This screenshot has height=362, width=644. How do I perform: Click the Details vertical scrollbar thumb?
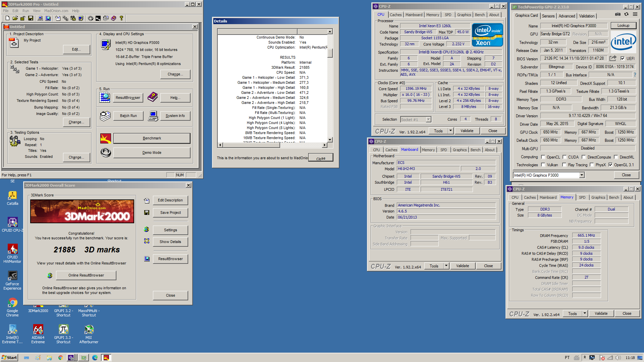pos(330,53)
